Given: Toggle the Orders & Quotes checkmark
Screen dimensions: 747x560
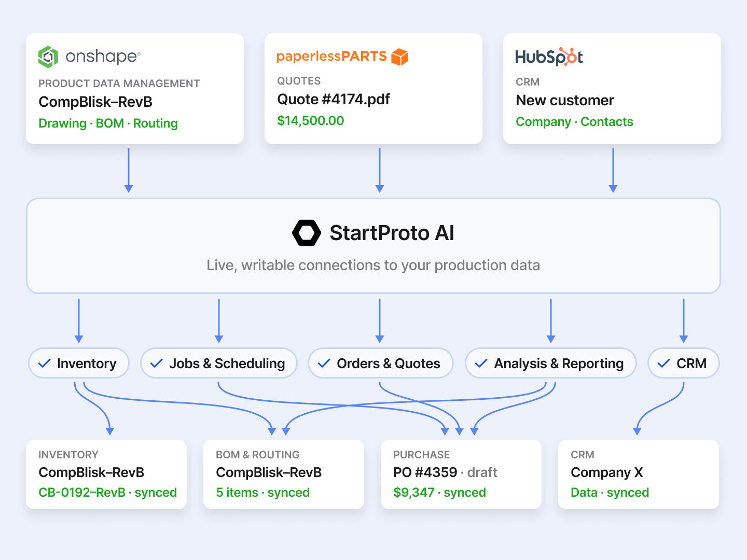Looking at the screenshot, I should (324, 363).
